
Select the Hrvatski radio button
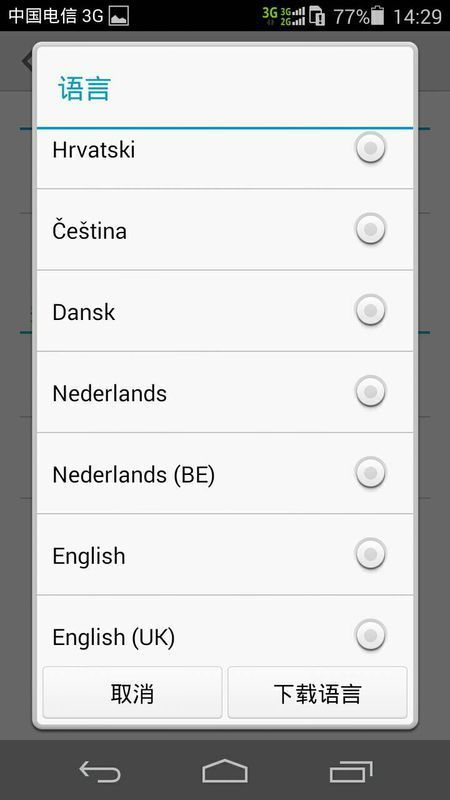click(370, 148)
